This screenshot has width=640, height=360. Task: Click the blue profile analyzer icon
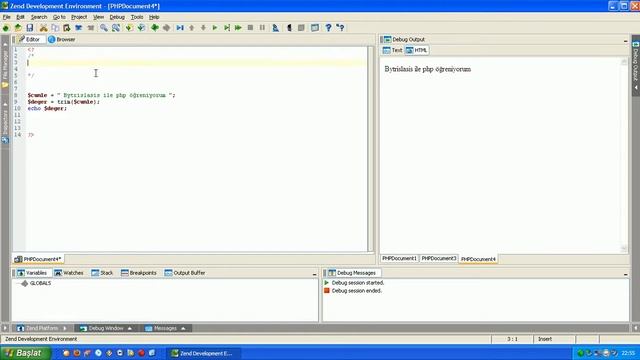[276, 28]
